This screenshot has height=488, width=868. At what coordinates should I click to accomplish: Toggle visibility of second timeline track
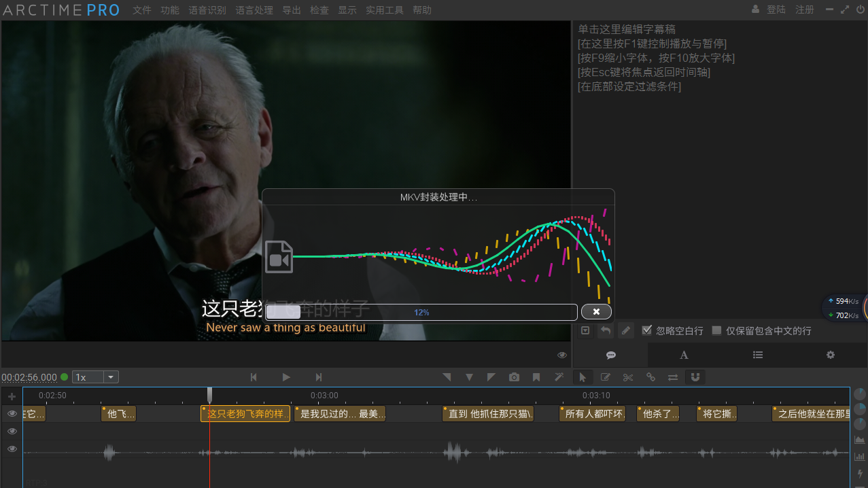click(12, 431)
